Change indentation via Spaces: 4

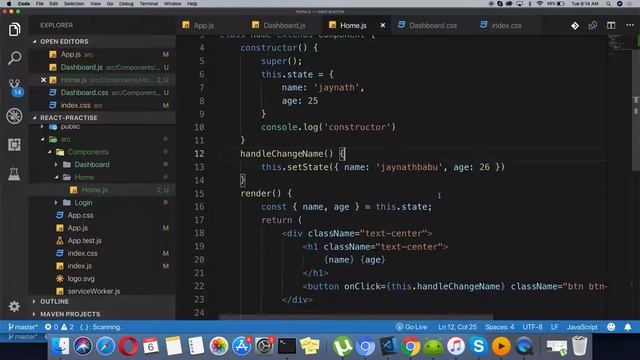coord(499,327)
